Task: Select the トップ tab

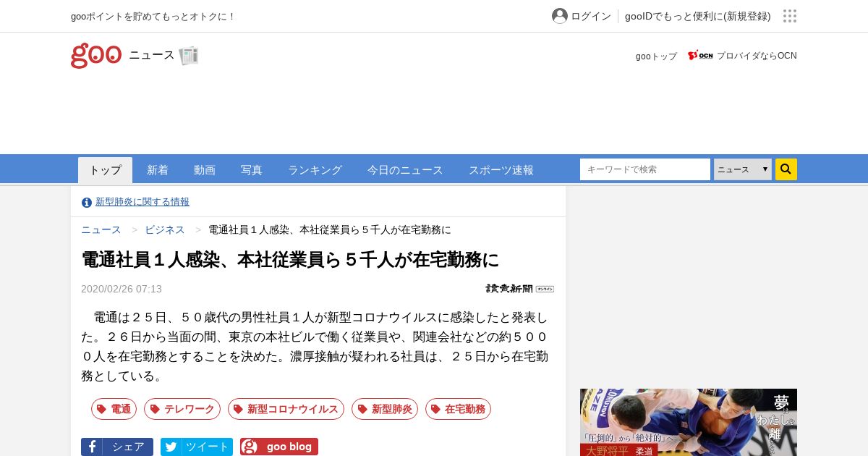Action: (106, 170)
